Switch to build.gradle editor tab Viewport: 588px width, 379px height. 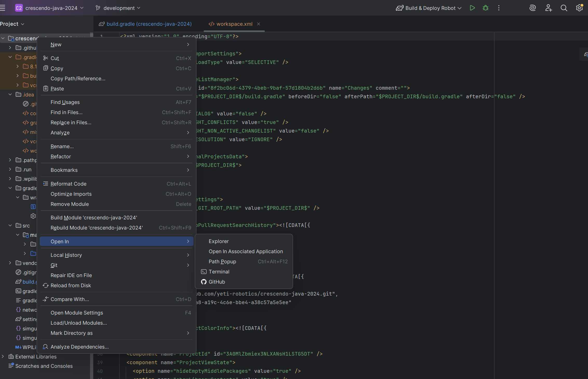pyautogui.click(x=149, y=24)
